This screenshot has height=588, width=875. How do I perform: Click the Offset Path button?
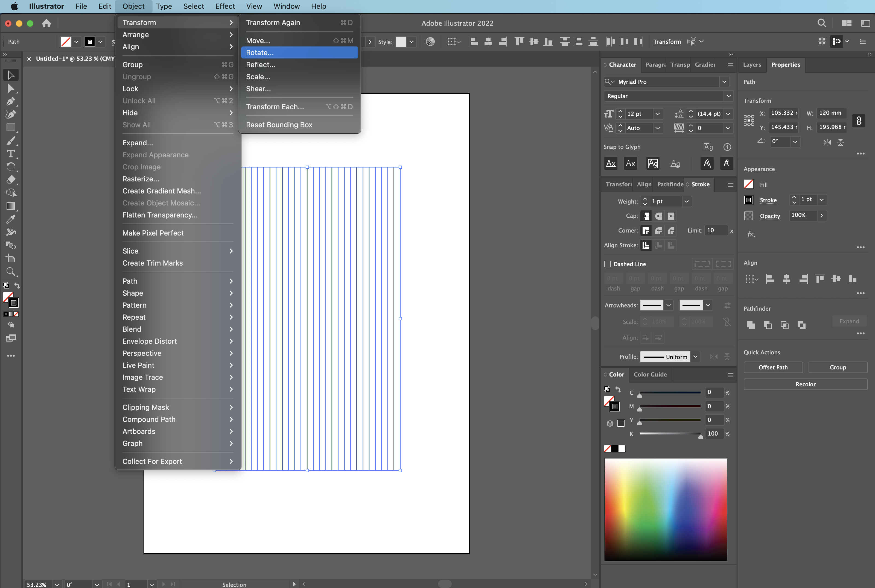(773, 367)
